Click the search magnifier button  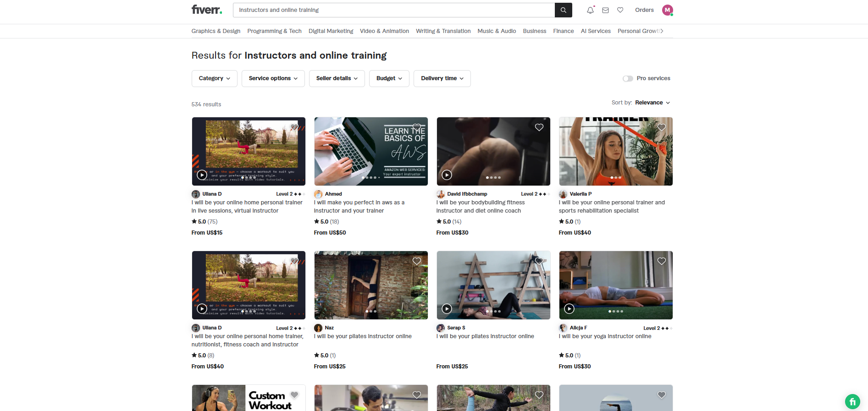564,10
